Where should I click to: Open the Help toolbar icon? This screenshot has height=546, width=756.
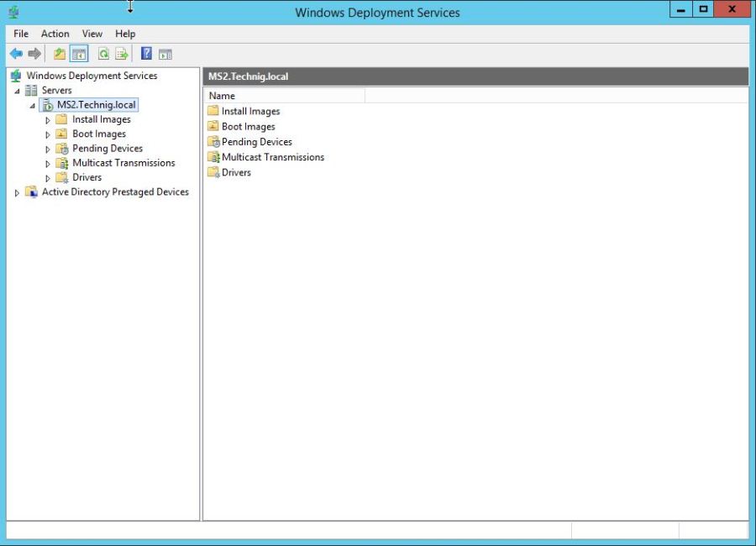tap(146, 54)
